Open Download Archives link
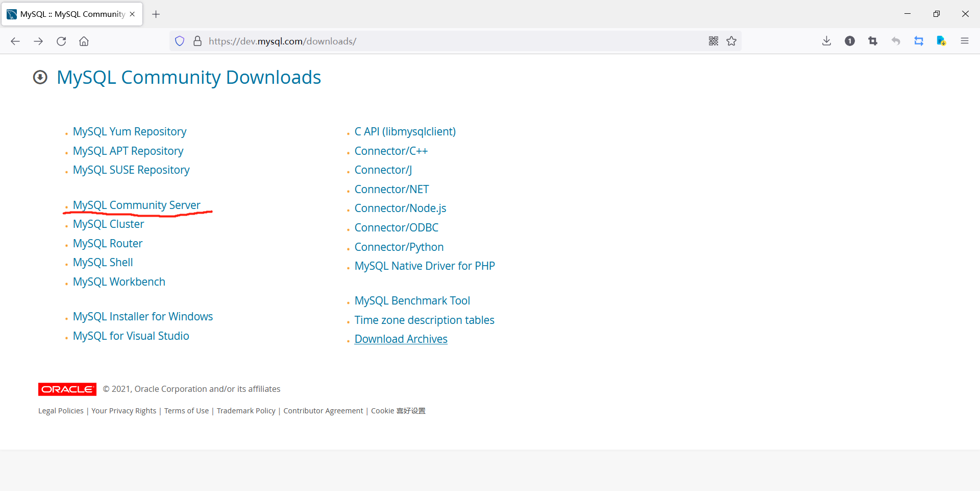Viewport: 980px width, 491px height. pyautogui.click(x=401, y=339)
